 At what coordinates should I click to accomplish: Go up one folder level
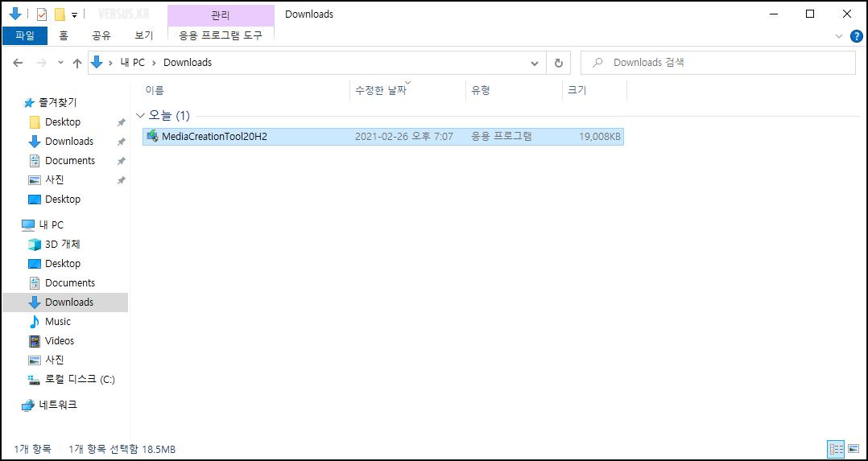pos(77,63)
